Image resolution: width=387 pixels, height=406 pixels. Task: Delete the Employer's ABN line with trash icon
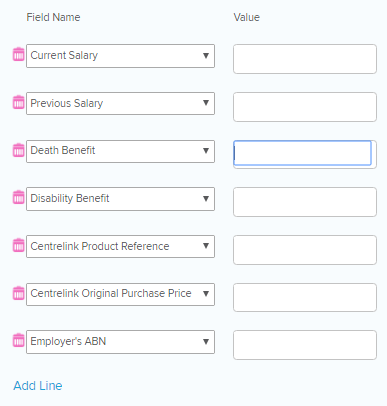click(19, 340)
